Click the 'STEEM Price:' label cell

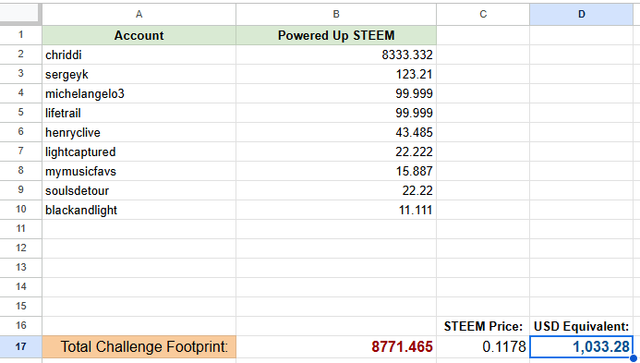[x=483, y=326]
